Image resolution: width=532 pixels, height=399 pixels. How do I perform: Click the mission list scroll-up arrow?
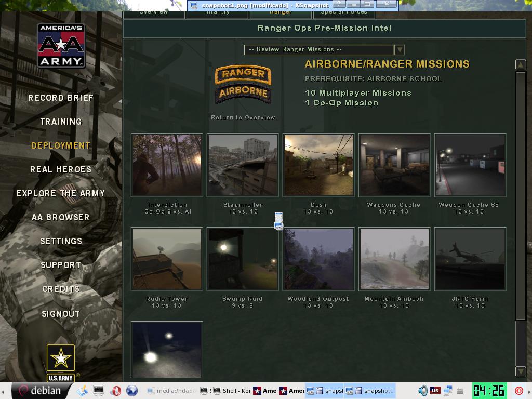tap(521, 65)
